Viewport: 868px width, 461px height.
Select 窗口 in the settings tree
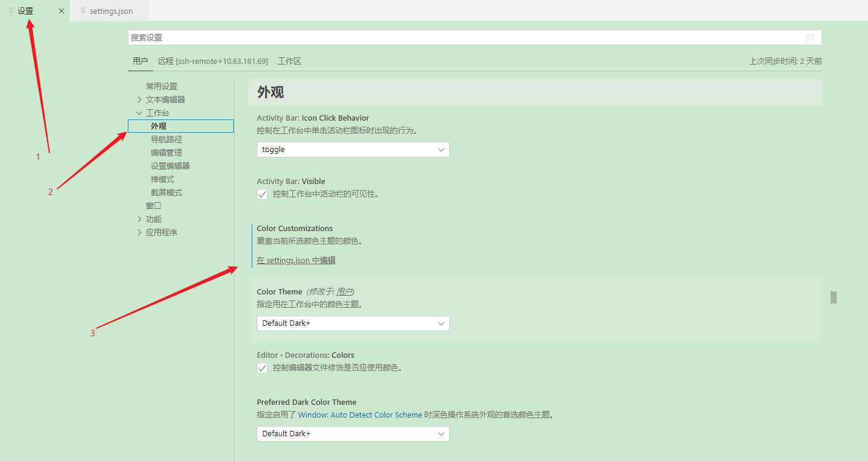pyautogui.click(x=154, y=206)
